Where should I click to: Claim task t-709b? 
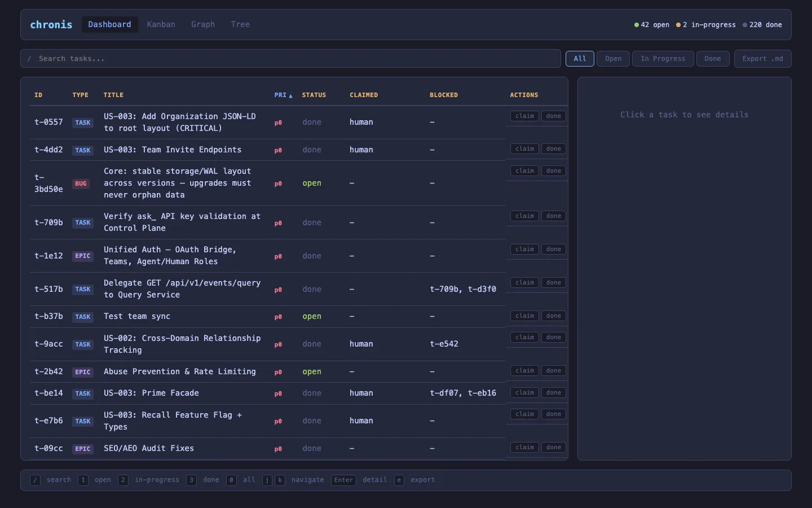(524, 216)
